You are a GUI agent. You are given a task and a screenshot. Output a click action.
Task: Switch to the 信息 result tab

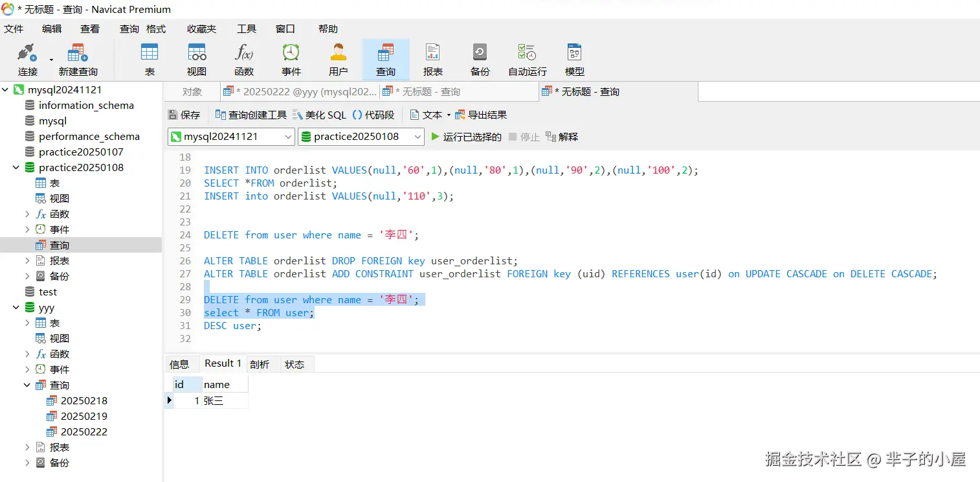tap(179, 364)
